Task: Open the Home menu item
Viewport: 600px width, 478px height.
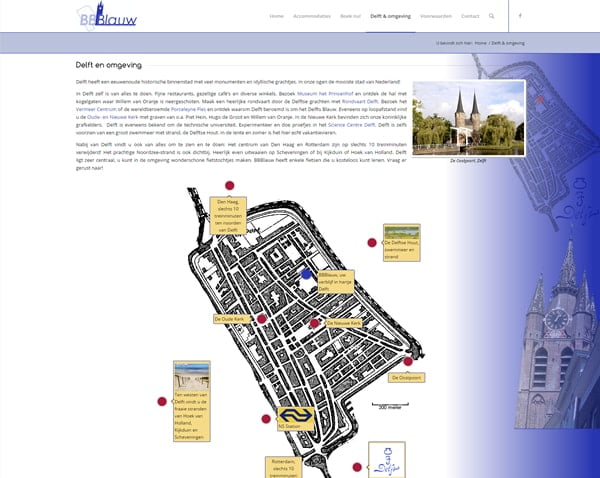Action: pos(276,17)
